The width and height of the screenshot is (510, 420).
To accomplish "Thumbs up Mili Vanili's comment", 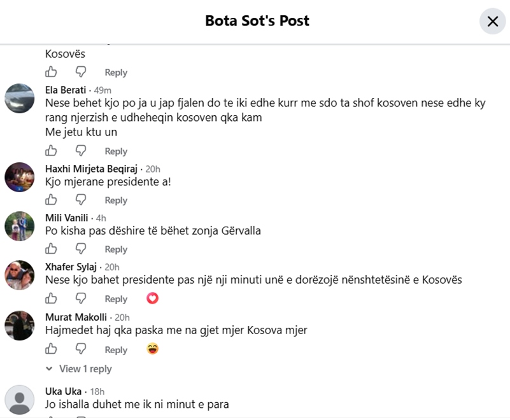I will pos(51,249).
